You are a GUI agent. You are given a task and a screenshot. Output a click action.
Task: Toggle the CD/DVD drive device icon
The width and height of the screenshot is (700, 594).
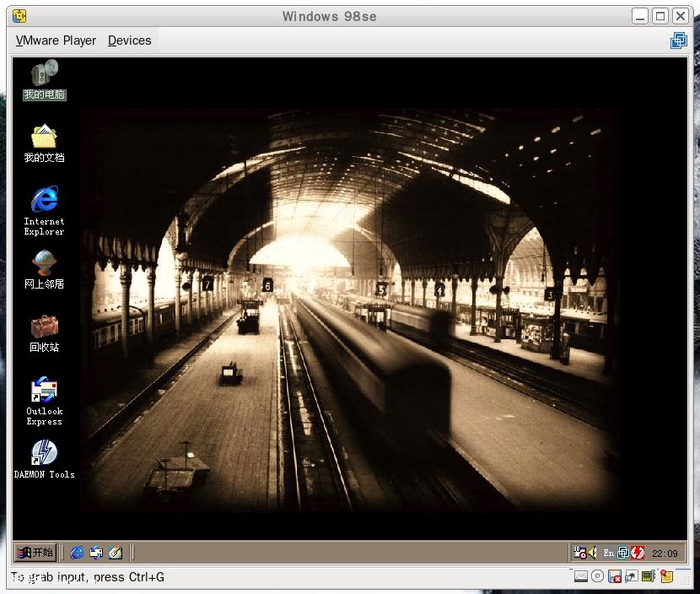pyautogui.click(x=598, y=577)
